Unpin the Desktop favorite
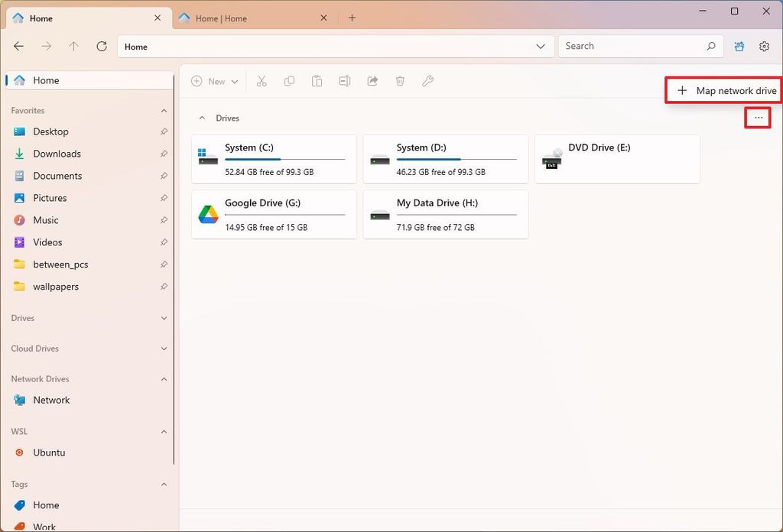 pyautogui.click(x=164, y=131)
